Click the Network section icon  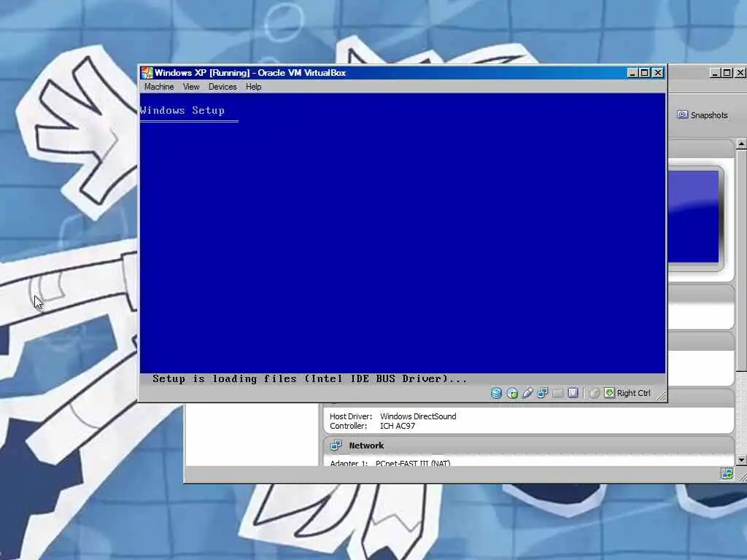point(336,446)
